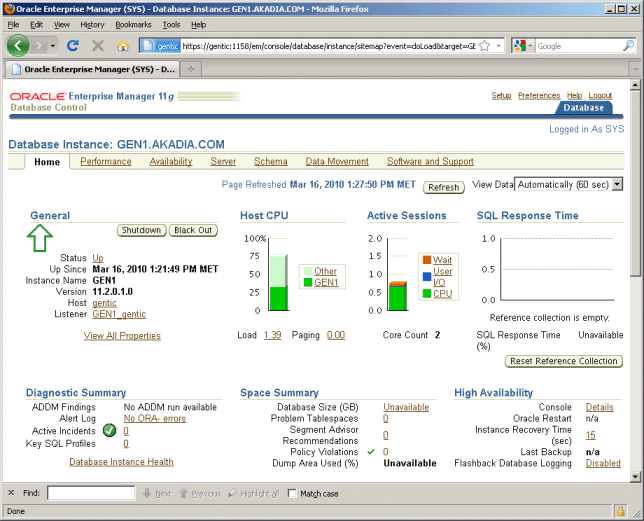Toggle the Match case checkbox
This screenshot has width=644, height=521.
point(292,493)
